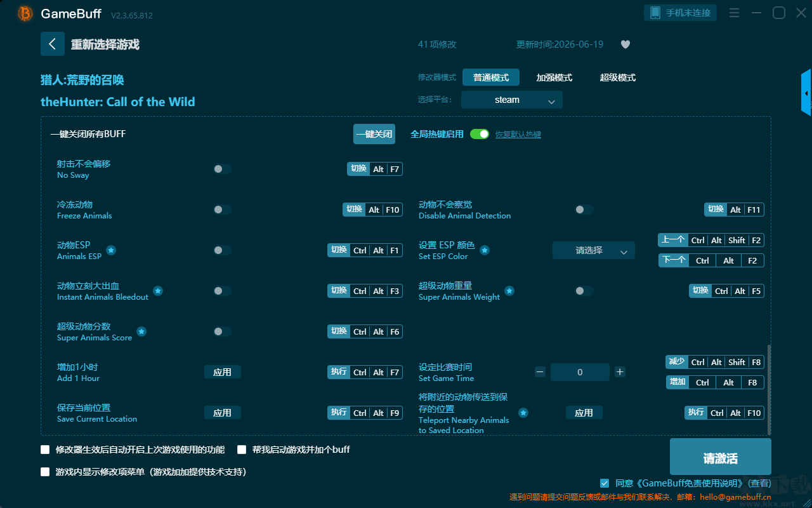Uncheck the 同意 GameBuff免责使用说明 checkbox
This screenshot has width=812, height=508.
pos(605,483)
